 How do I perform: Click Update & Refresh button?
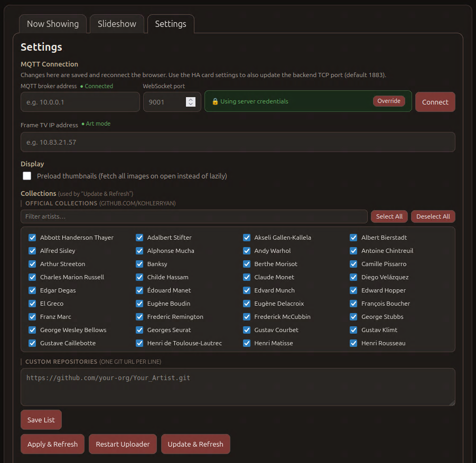195,444
